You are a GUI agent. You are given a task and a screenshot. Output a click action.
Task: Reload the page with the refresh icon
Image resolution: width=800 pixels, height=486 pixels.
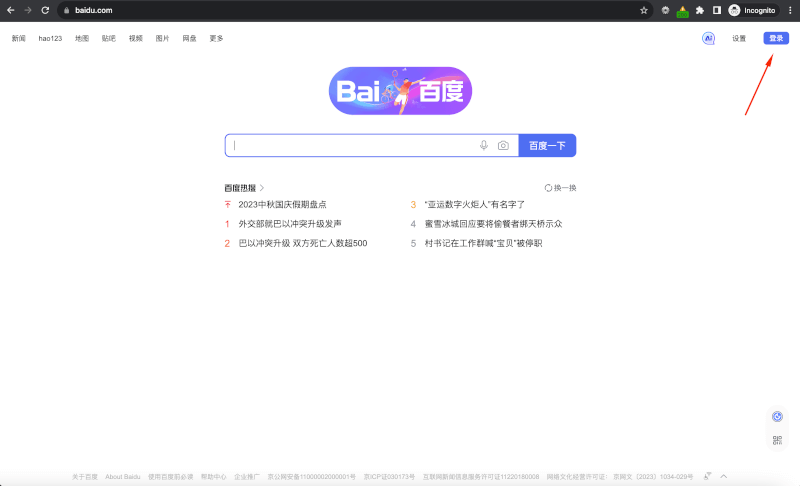45,10
